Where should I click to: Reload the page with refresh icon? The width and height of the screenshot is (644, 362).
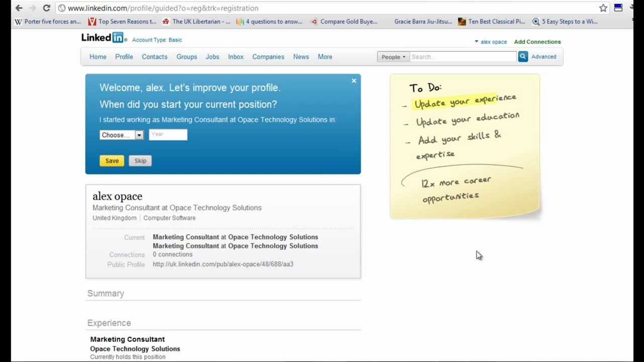tap(46, 8)
